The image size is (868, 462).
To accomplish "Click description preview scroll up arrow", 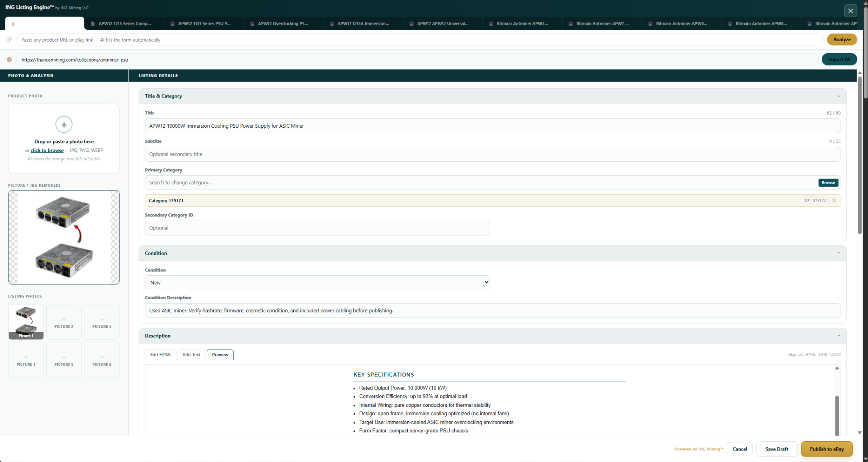I will (x=837, y=368).
